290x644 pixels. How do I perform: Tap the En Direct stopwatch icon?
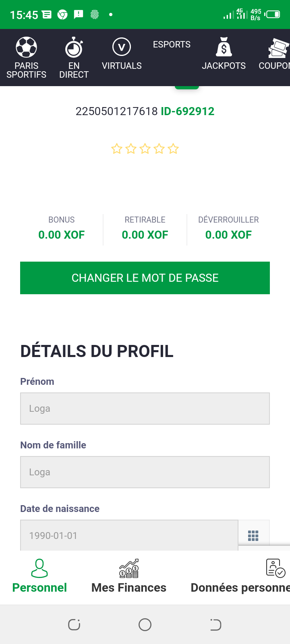(x=74, y=48)
